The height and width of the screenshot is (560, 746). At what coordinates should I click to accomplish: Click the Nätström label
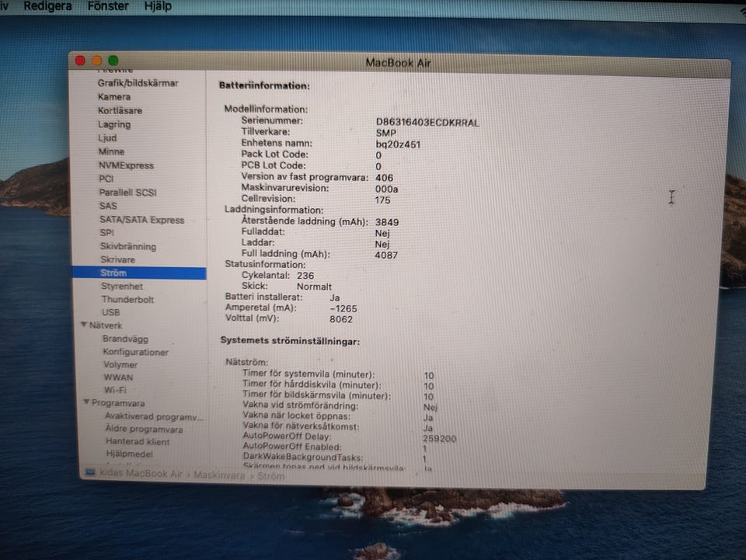coord(246,362)
